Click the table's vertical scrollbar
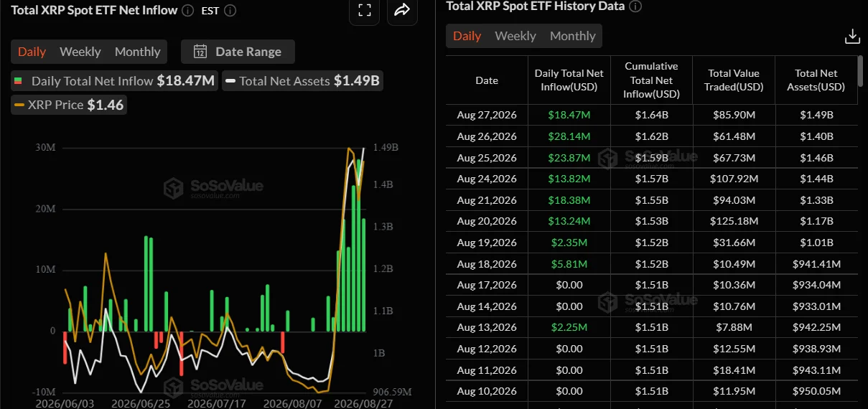The width and height of the screenshot is (868, 409). tap(860, 72)
